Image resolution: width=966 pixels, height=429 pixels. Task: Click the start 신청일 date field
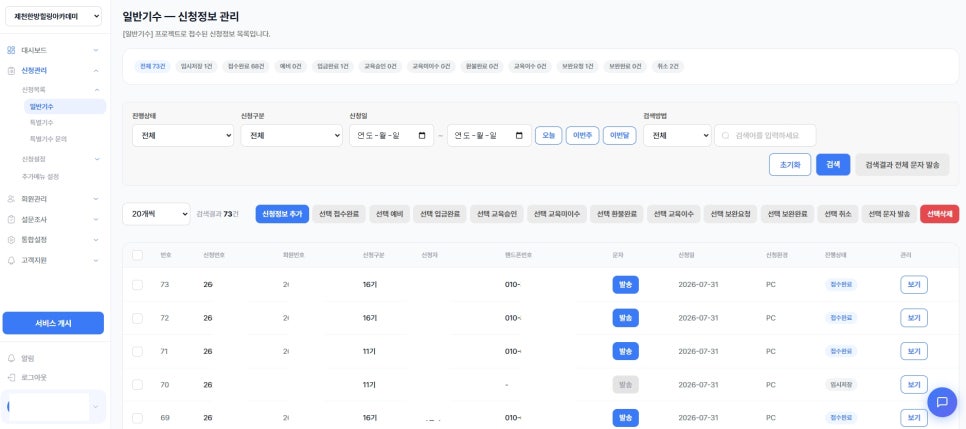point(391,136)
